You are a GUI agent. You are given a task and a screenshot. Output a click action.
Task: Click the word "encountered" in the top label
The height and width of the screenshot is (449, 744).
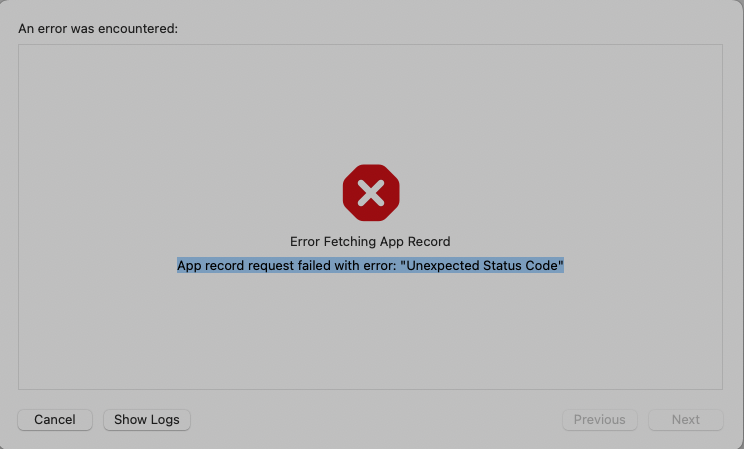pos(141,29)
